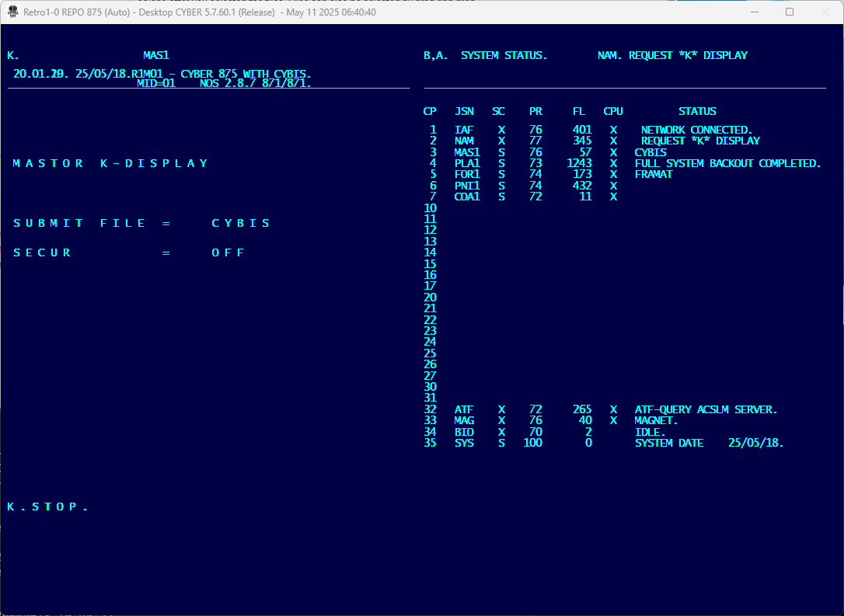Click the SYS job name in the last row
This screenshot has width=844, height=616.
coord(464,443)
